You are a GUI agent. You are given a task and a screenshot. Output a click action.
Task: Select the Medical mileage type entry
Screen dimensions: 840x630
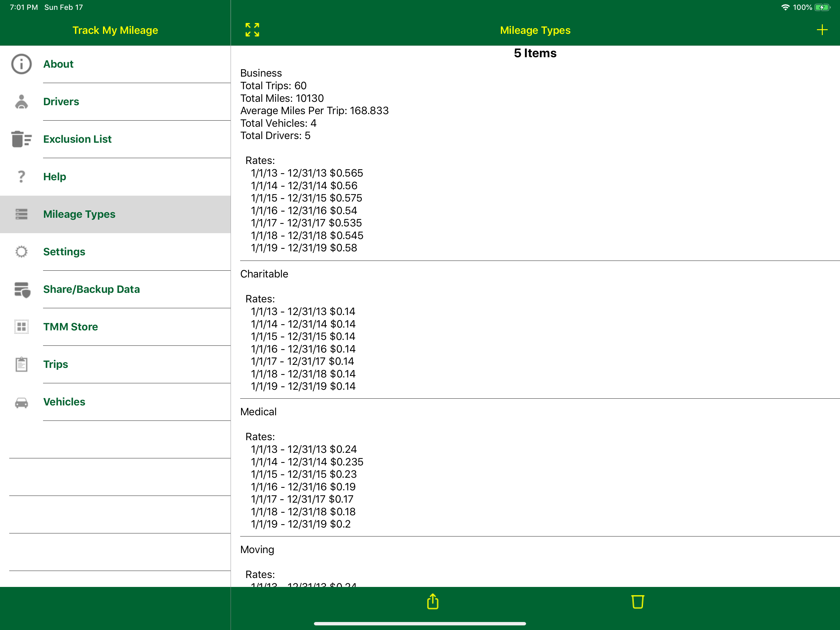(x=539, y=468)
